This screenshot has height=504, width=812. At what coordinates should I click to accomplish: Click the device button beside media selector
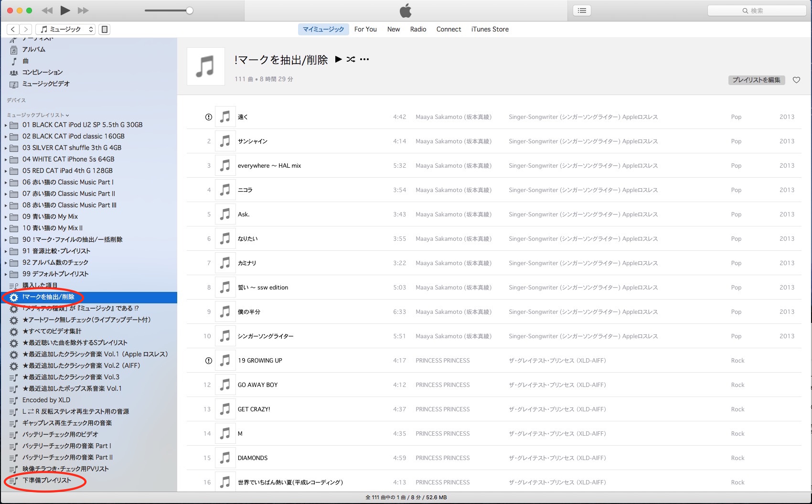coord(105,29)
